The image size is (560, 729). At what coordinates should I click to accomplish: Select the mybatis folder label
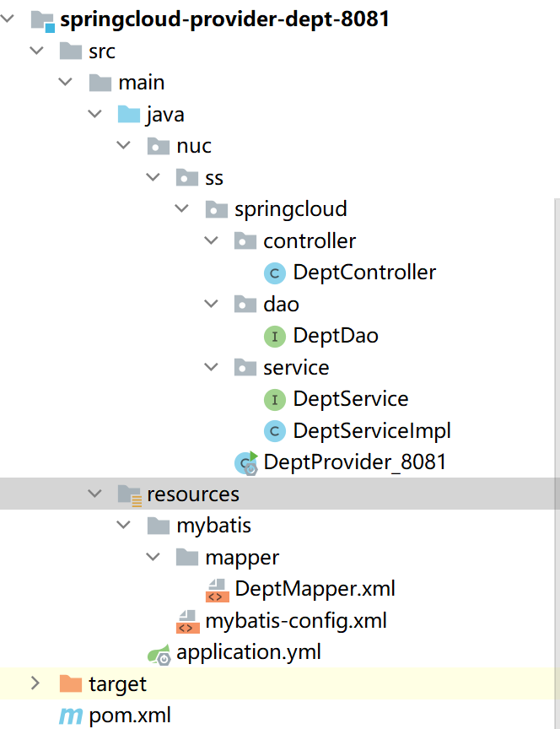pyautogui.click(x=213, y=526)
